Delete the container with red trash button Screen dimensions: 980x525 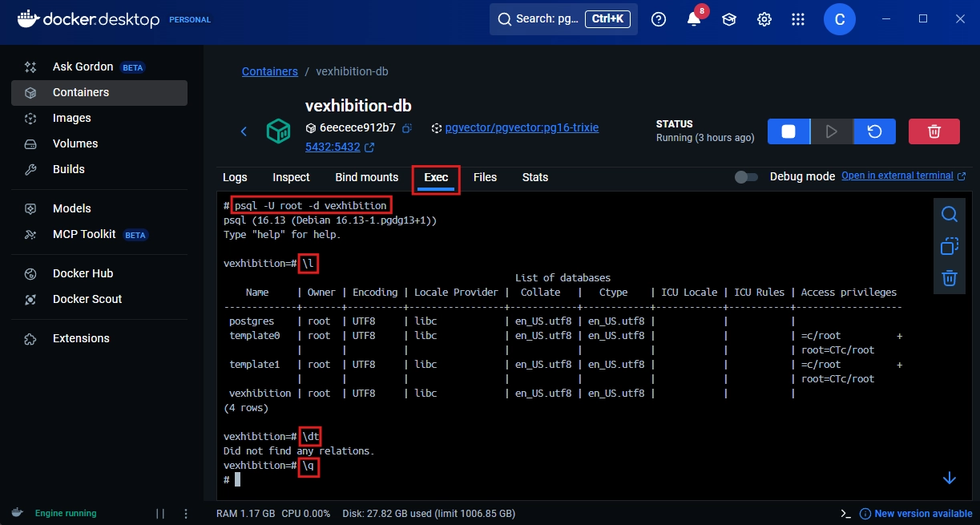[x=934, y=131]
